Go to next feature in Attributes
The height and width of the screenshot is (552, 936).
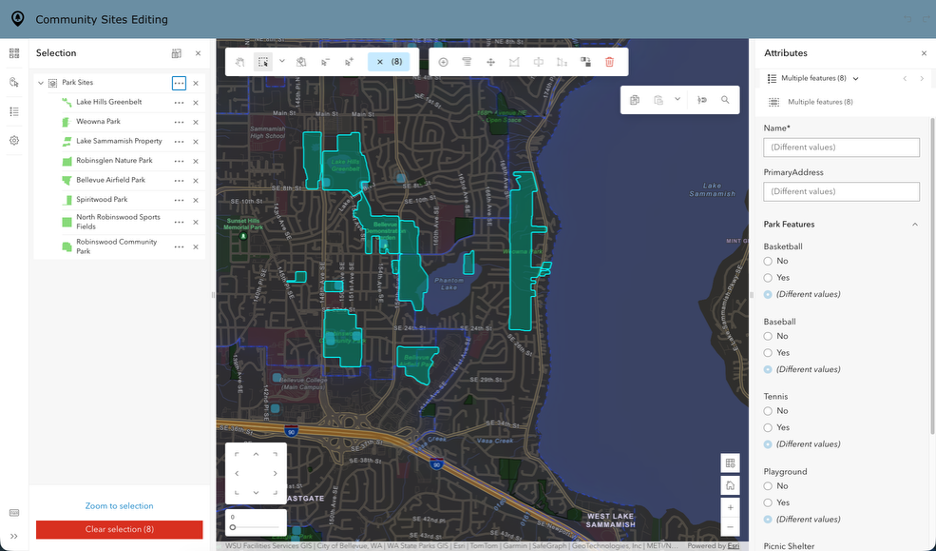[921, 78]
